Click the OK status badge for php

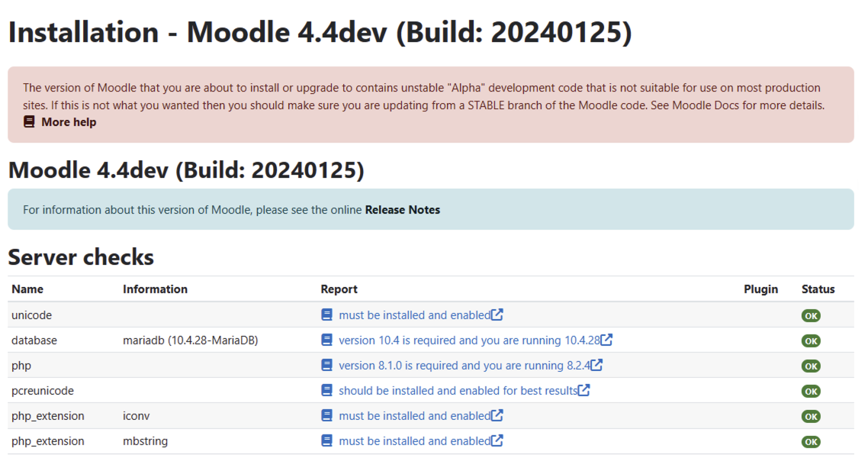[811, 366]
